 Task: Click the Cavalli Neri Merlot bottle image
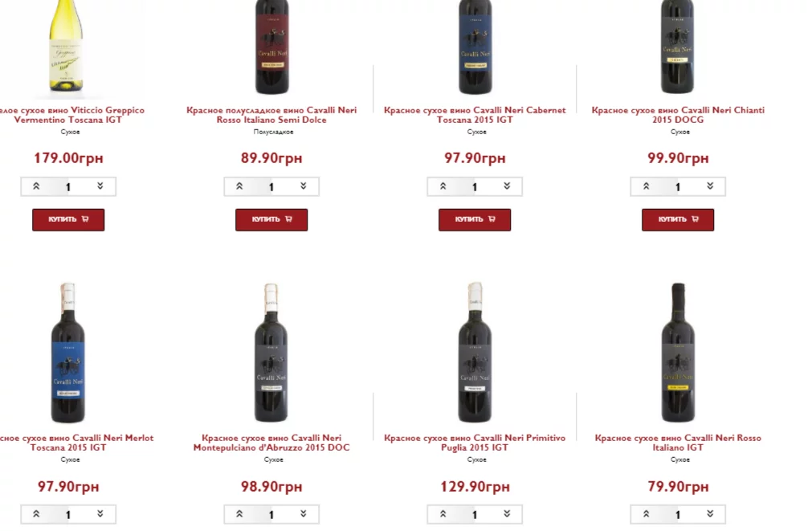pos(67,353)
